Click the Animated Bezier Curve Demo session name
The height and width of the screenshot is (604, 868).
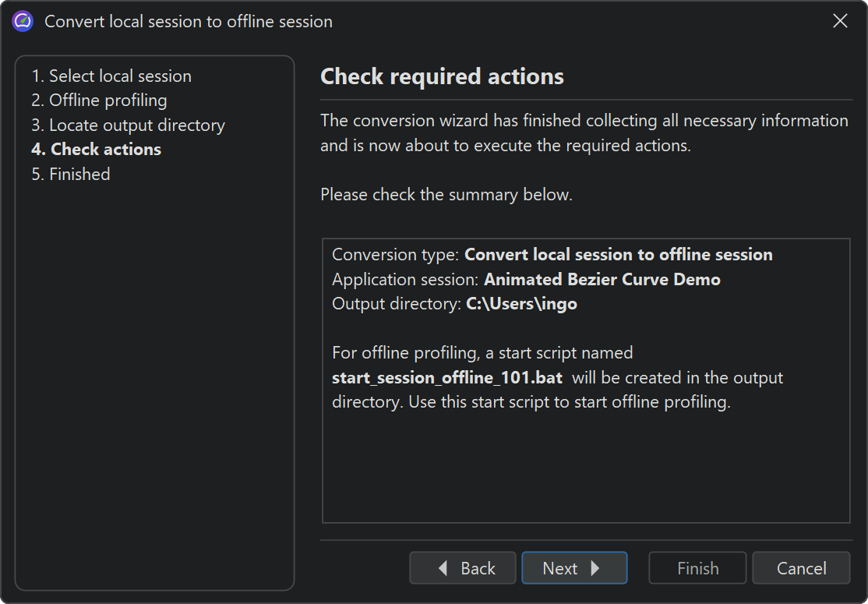(x=602, y=279)
